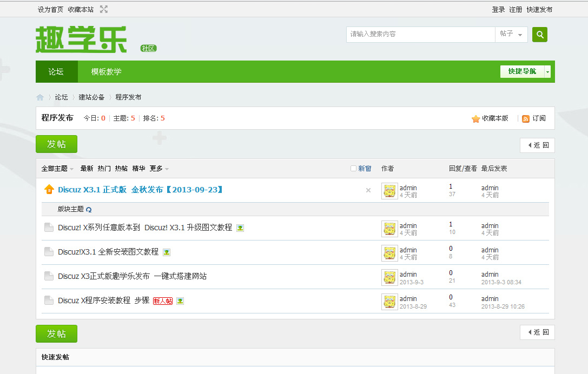Open the thread icon for Discuz!X3.1 全新安装图文教程
The width and height of the screenshot is (588, 374).
[x=49, y=252]
